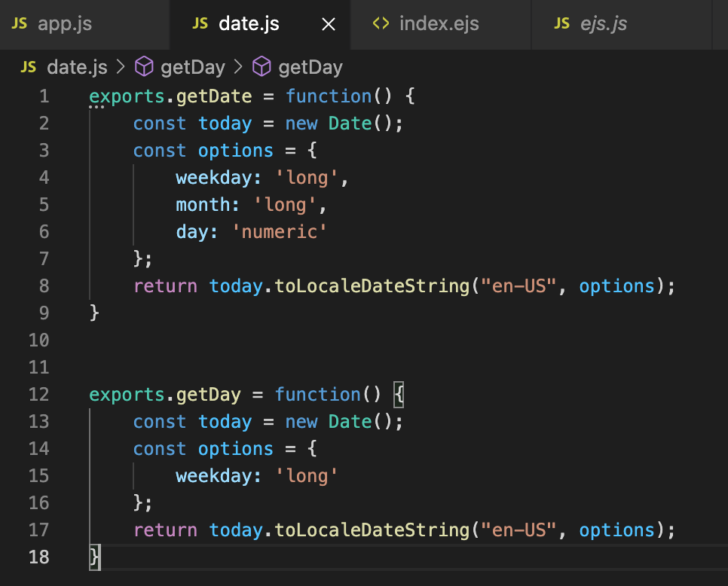
Task: Select the date.js editor tab
Action: click(260, 24)
